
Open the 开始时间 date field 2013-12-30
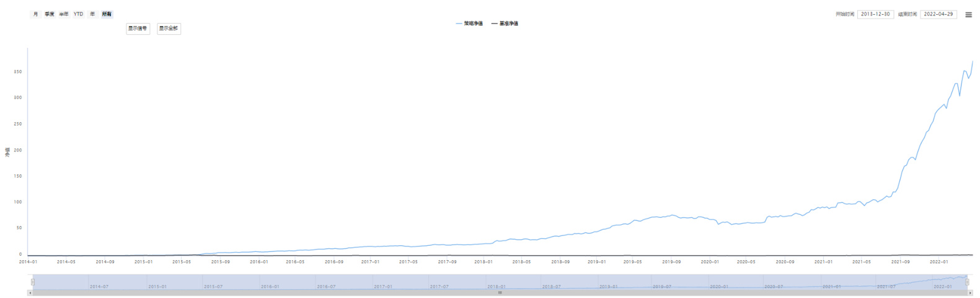pyautogui.click(x=875, y=14)
